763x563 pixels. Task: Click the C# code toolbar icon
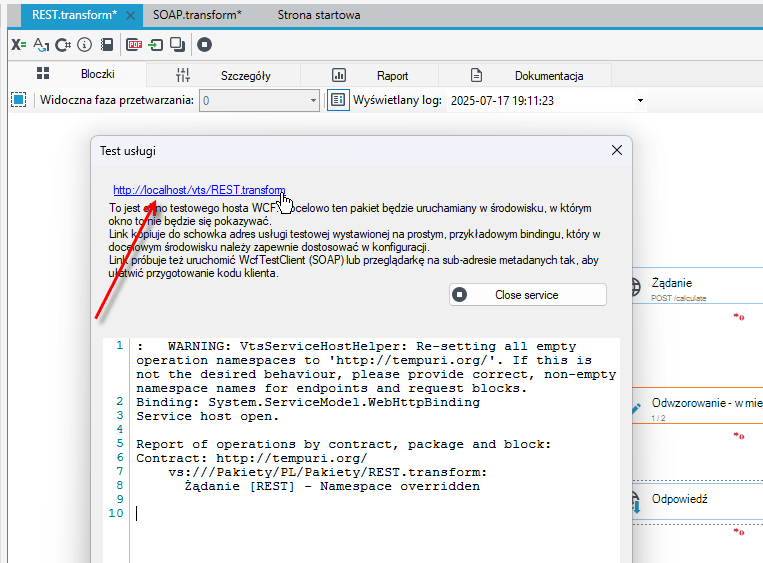63,45
